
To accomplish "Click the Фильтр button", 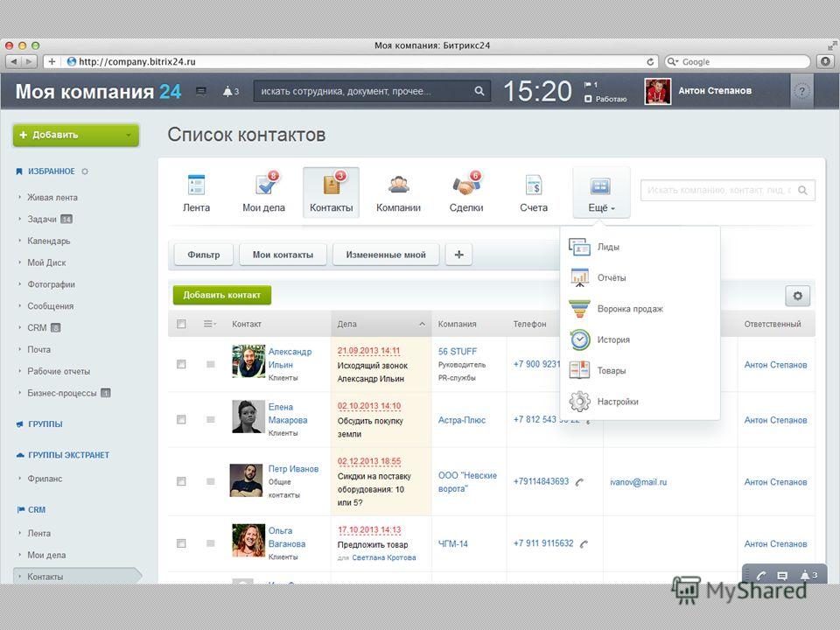I will tap(204, 255).
